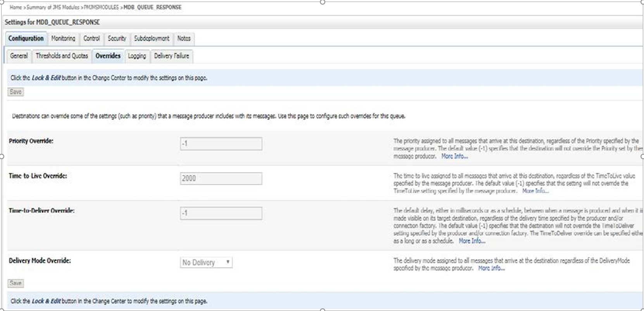Select the Overrides sub-tab
Viewport: 644px width, 311px height.
click(x=108, y=56)
